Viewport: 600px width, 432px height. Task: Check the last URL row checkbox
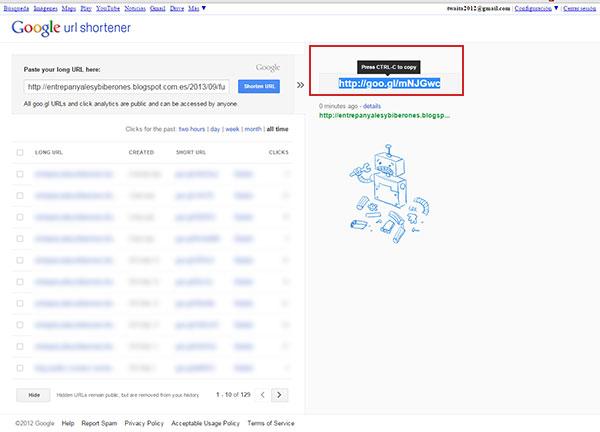21,367
